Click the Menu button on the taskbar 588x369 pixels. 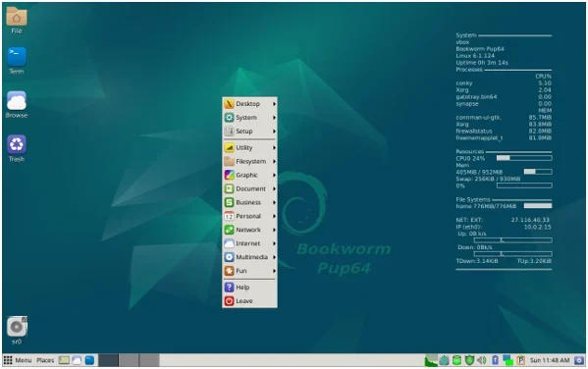point(18,360)
